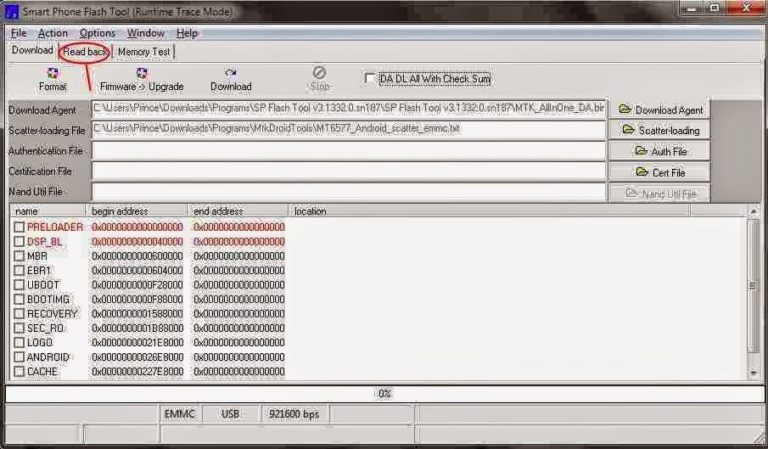Screen dimensions: 768x449
Task: Click begin address 0x00000000227E8000 of CACHE
Action: [137, 372]
